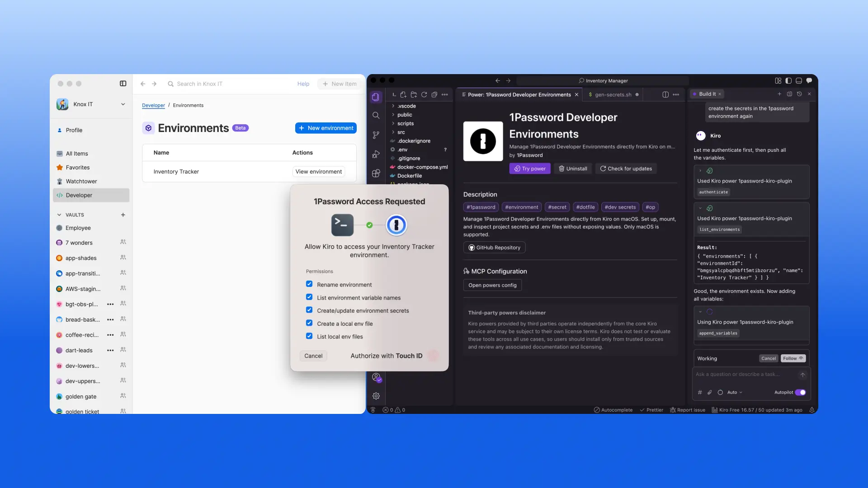
Task: Open Kiro's Explorer view in the activity bar
Action: coord(376,97)
